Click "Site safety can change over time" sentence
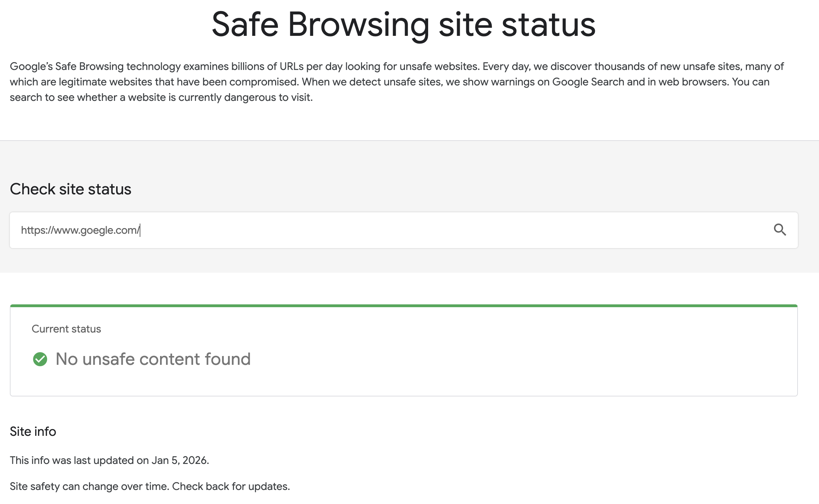This screenshot has height=504, width=819. (89, 486)
